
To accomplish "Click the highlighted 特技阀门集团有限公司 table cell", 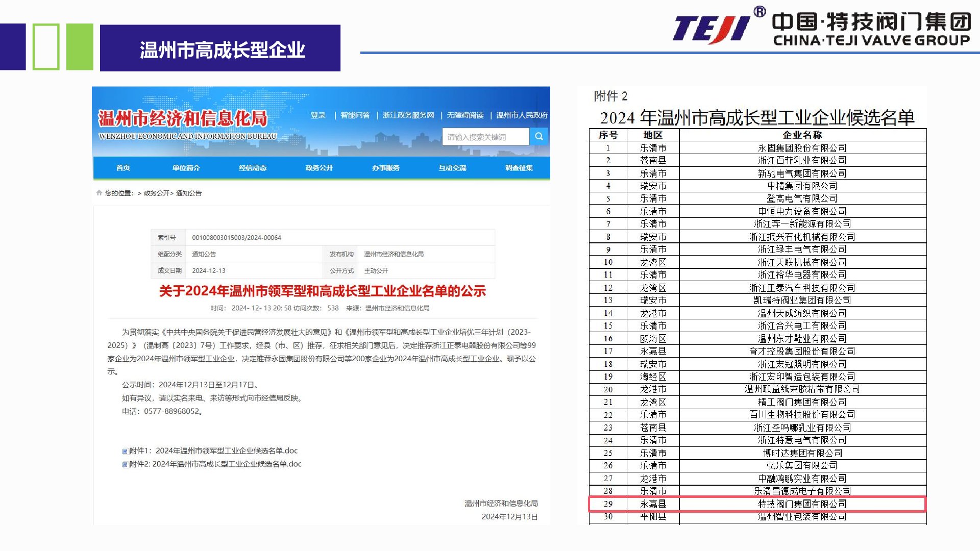I will tap(802, 504).
